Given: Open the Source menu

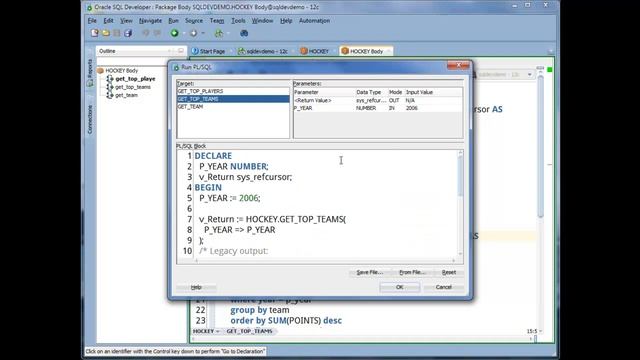Looking at the screenshot, I should (x=194, y=20).
